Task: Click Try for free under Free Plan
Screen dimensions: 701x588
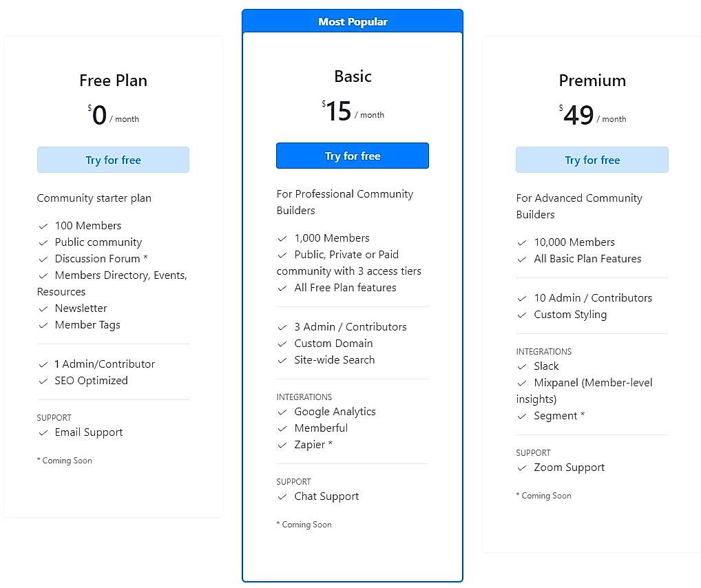Action: (113, 160)
